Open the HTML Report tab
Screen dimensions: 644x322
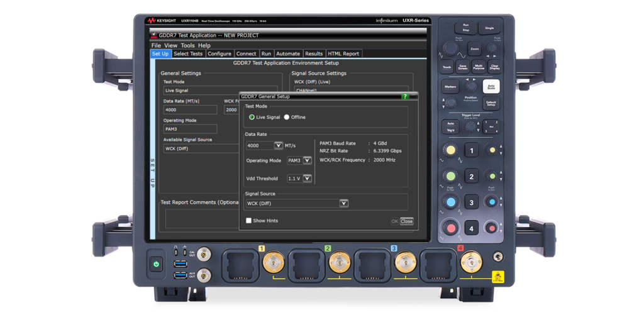coord(343,54)
